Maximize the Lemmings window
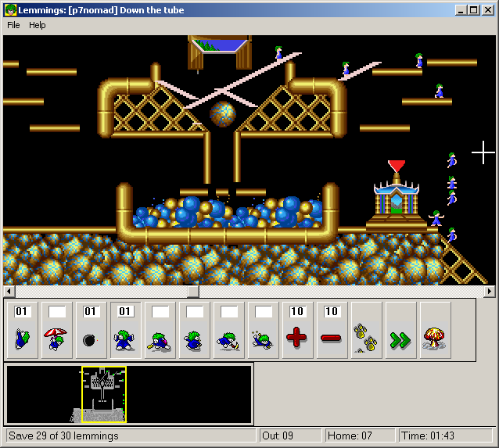The width and height of the screenshot is (499, 448). (473, 10)
